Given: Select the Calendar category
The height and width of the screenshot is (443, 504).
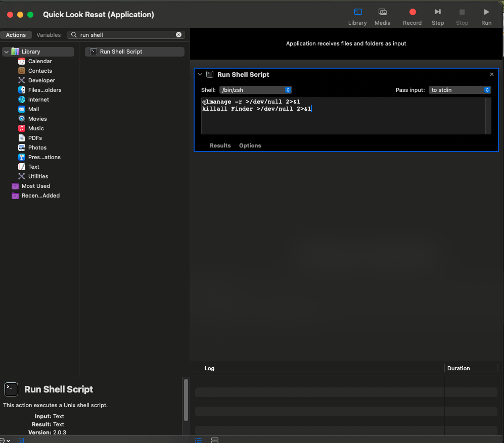Looking at the screenshot, I should (40, 61).
